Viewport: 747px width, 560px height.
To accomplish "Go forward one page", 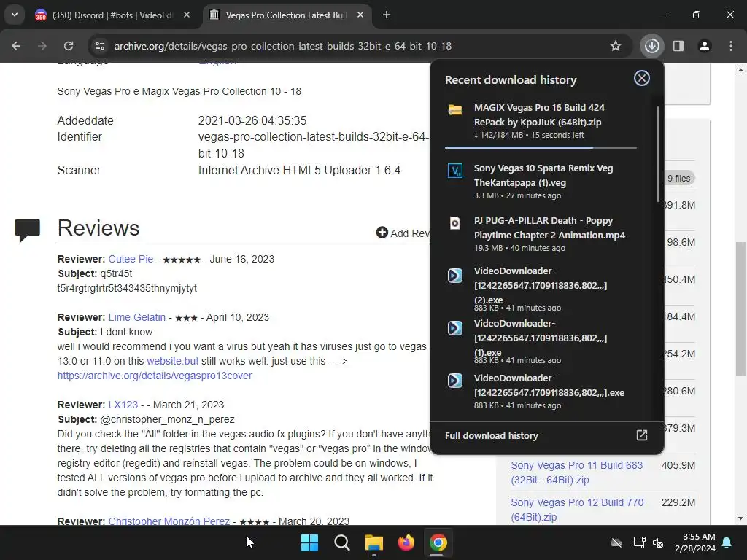I will [x=42, y=46].
